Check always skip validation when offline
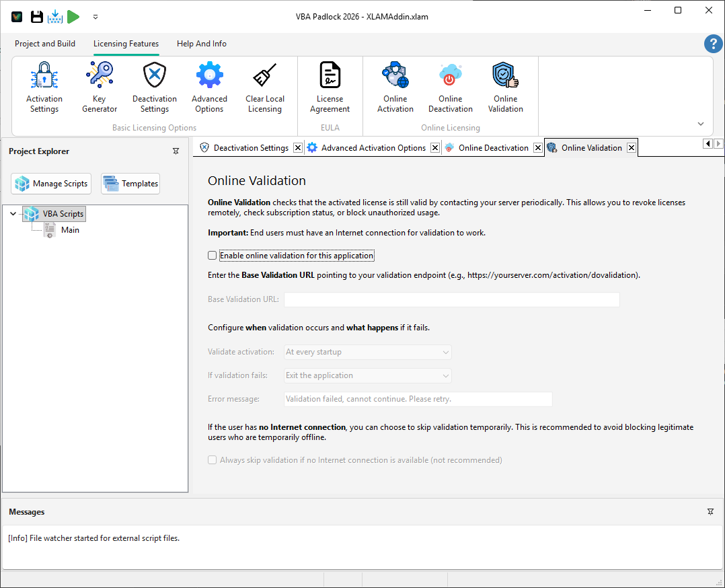This screenshot has width=725, height=588. tap(212, 460)
